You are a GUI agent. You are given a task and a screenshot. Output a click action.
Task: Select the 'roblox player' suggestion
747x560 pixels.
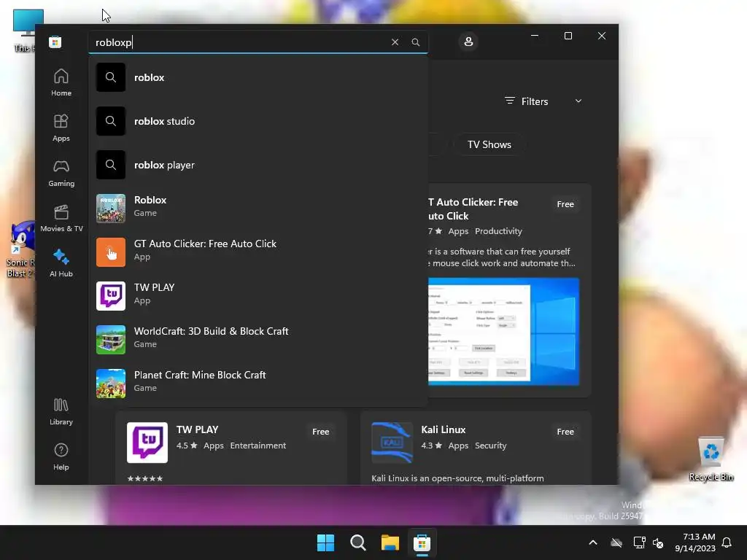[x=258, y=165]
